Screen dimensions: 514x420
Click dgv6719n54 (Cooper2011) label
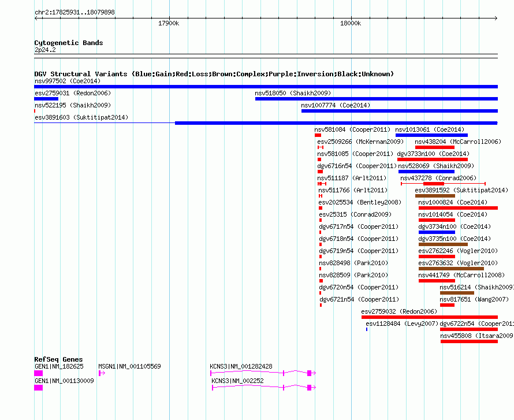click(x=359, y=251)
